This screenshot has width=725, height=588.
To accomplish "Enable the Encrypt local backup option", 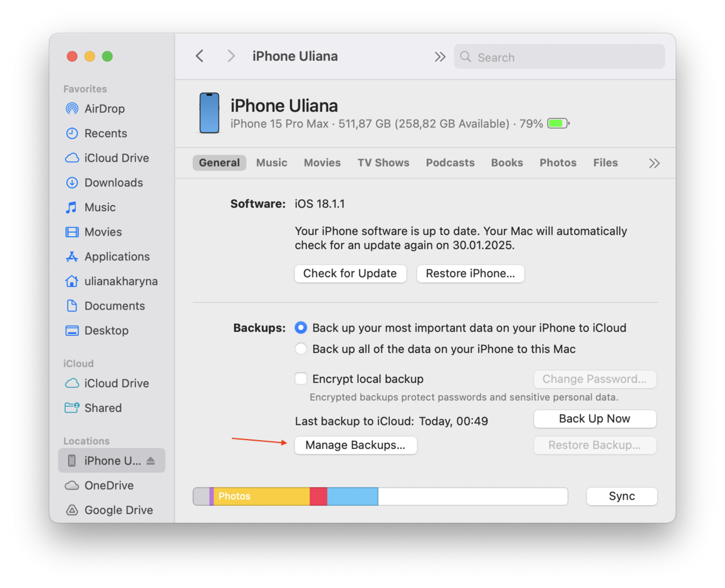I will pos(301,379).
